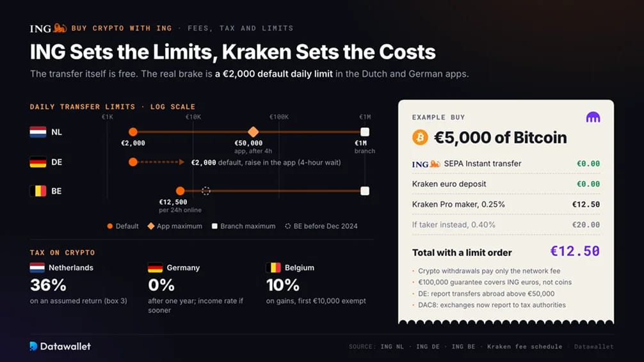
Task: Click the Kraken fee schedule source link
Action: point(524,347)
